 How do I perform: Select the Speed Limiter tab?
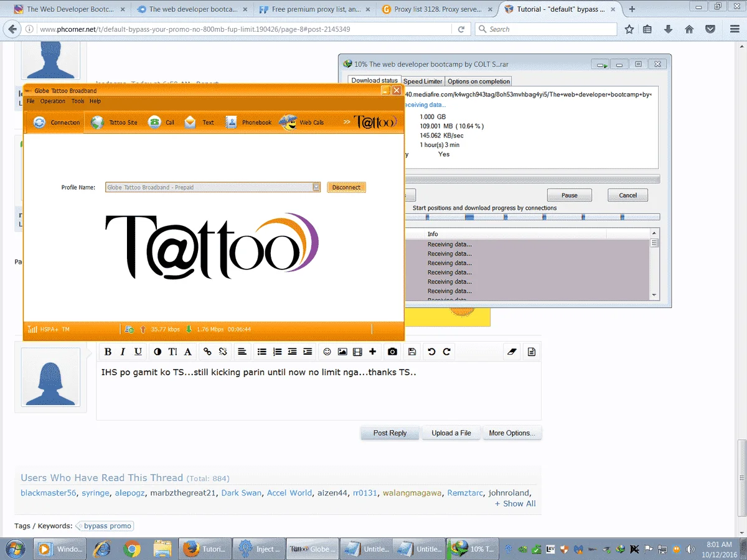pos(423,82)
